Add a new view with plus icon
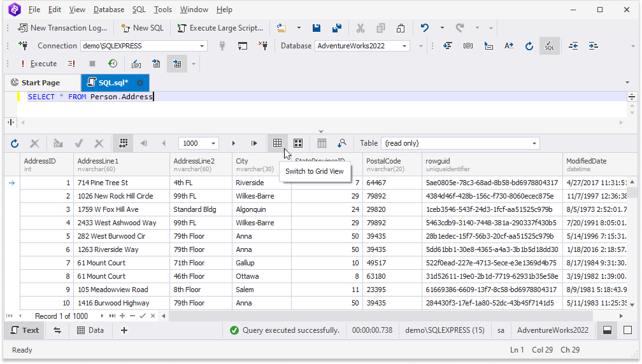The height and width of the screenshot is (364, 642). coord(124,330)
